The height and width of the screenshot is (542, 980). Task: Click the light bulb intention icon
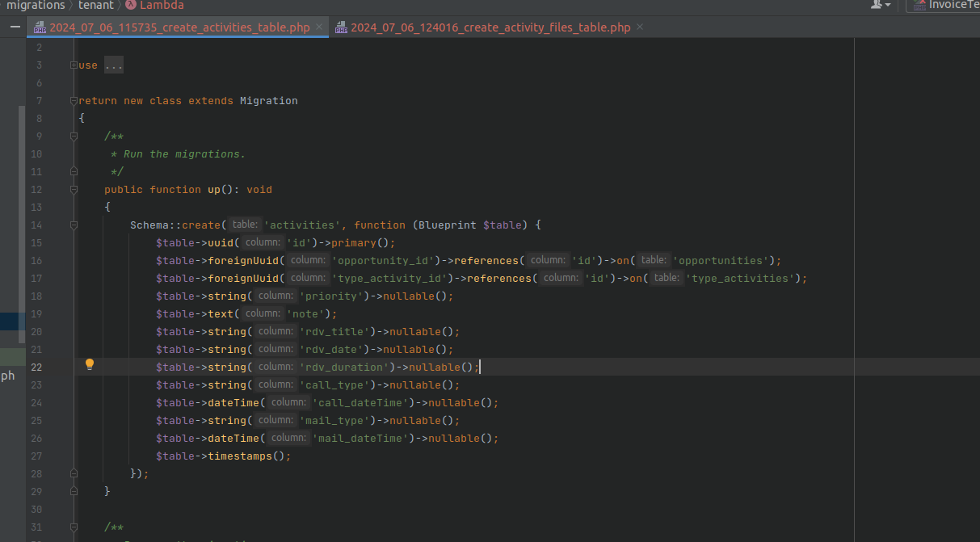pyautogui.click(x=90, y=364)
